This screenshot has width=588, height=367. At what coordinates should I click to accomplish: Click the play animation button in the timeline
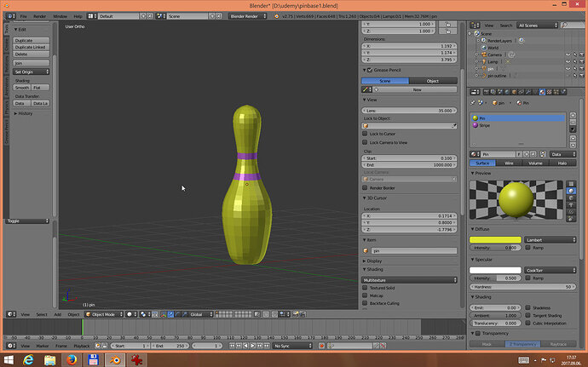coord(253,346)
